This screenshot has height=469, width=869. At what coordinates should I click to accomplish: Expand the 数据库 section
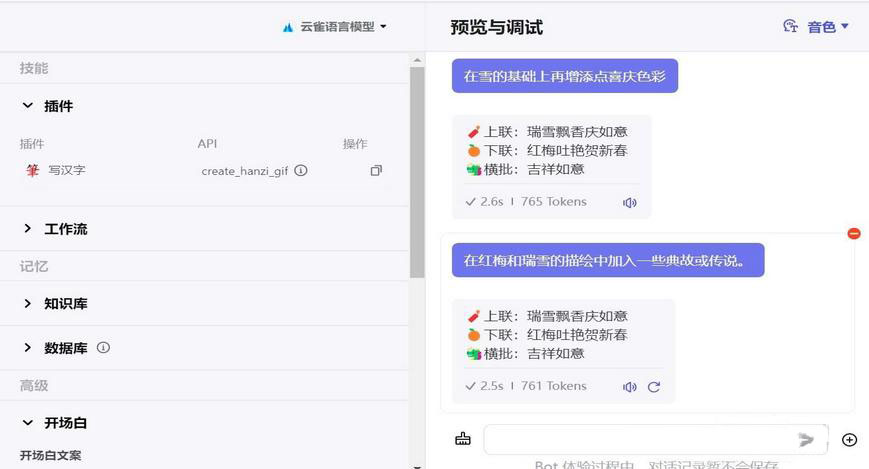tap(28, 348)
